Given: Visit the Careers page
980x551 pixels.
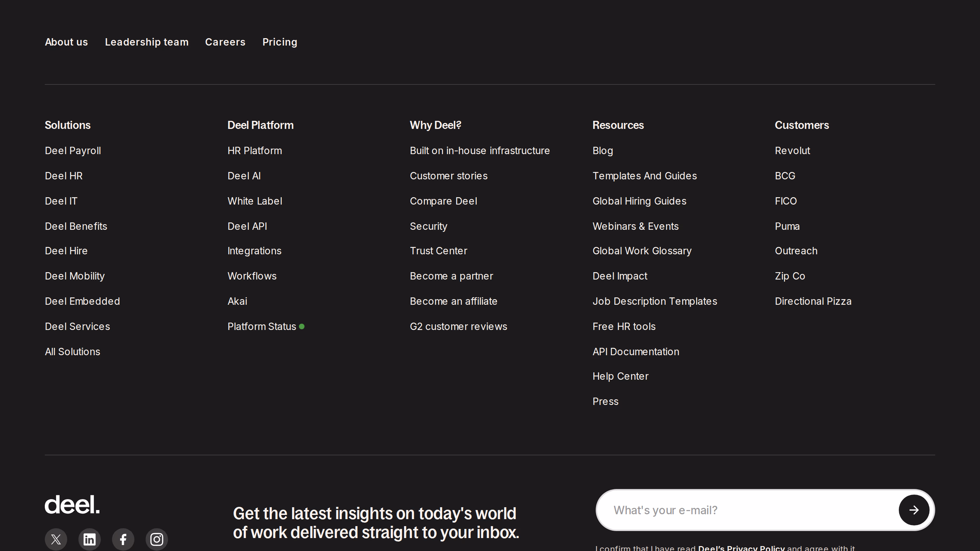Looking at the screenshot, I should tap(225, 42).
